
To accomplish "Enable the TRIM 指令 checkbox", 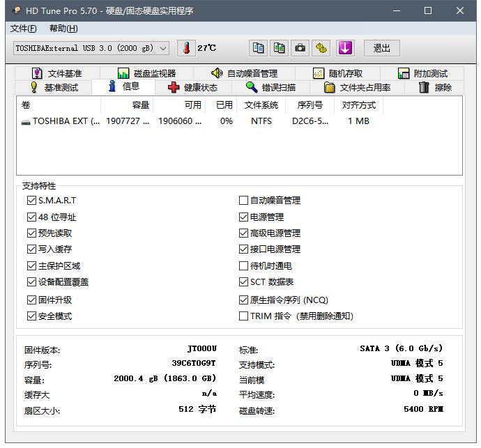I will coord(243,316).
